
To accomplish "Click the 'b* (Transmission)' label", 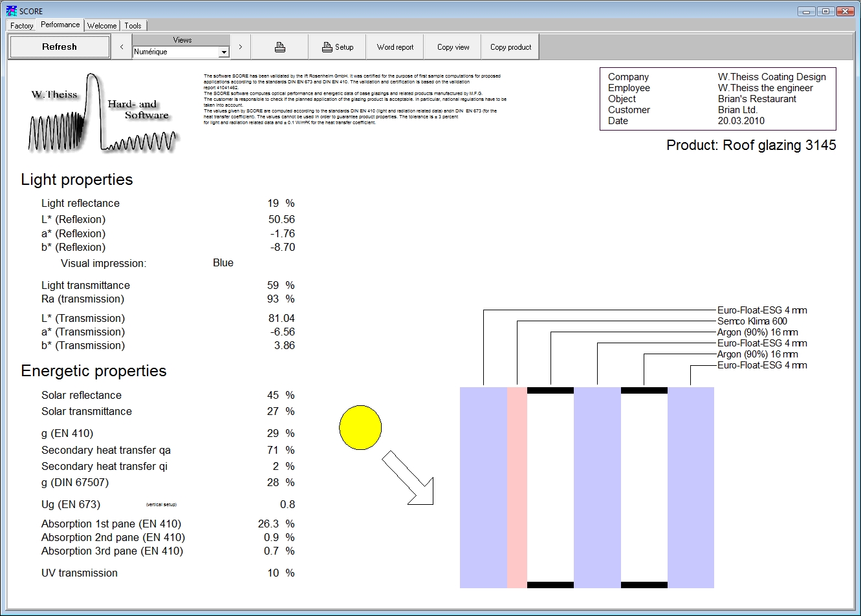I will (83, 345).
